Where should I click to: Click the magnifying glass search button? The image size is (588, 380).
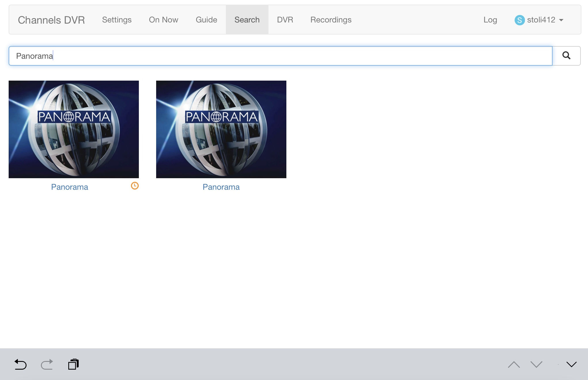coord(566,56)
